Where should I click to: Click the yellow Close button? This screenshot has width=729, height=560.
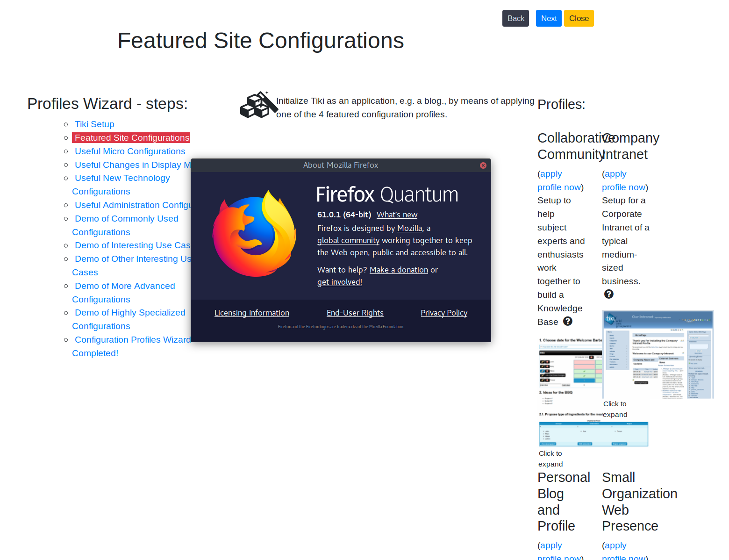point(579,18)
